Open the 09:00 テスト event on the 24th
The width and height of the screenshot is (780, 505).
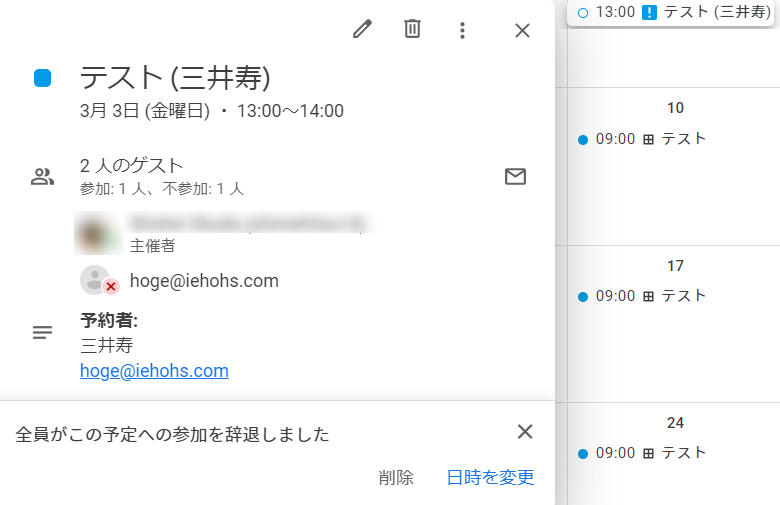642,453
